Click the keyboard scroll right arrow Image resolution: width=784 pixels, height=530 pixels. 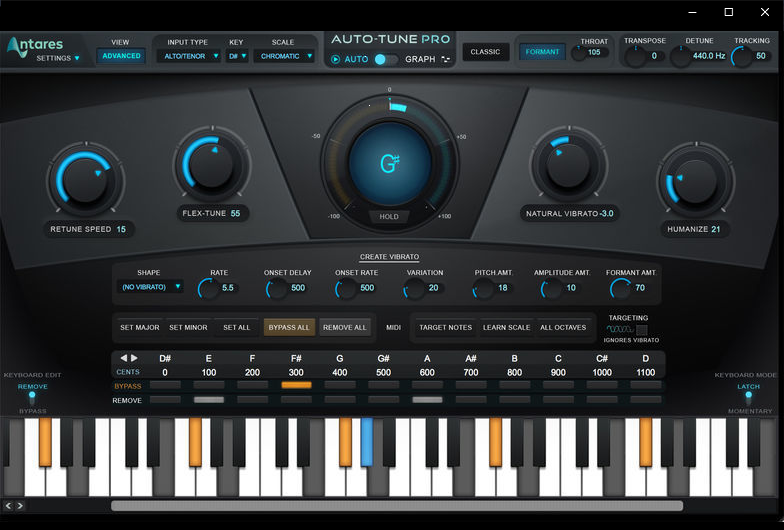20,506
